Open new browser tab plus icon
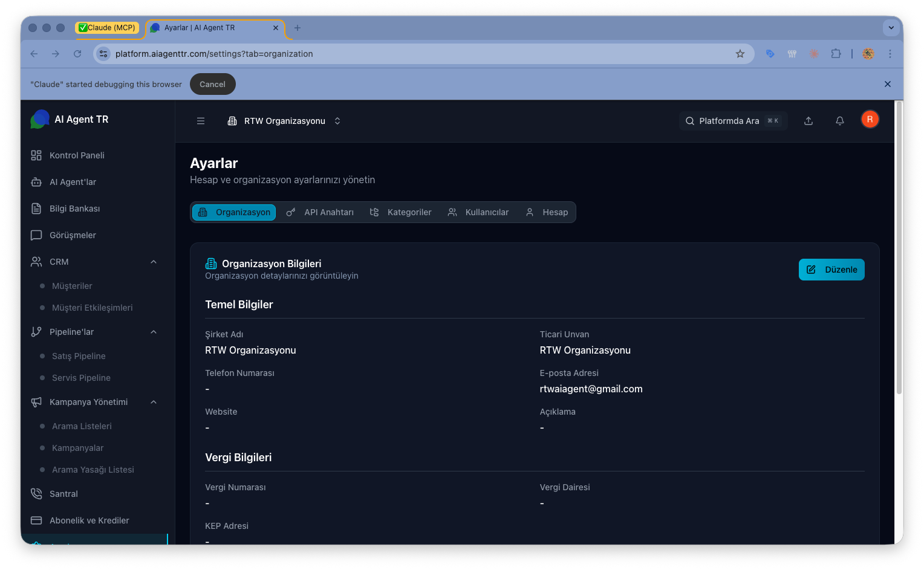 297,28
